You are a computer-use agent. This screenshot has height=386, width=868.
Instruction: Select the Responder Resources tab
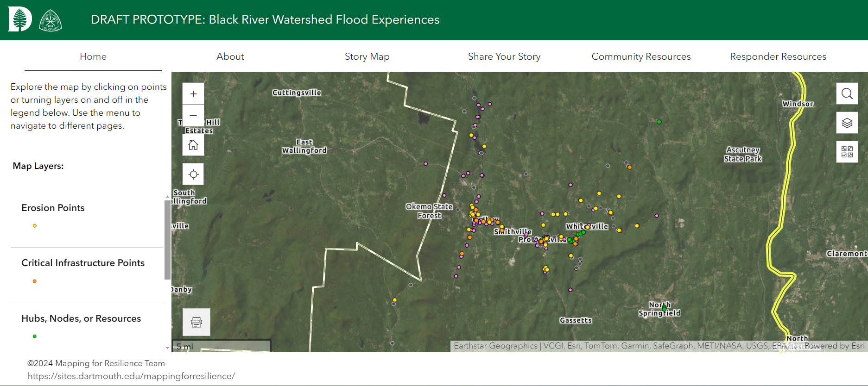click(x=778, y=56)
